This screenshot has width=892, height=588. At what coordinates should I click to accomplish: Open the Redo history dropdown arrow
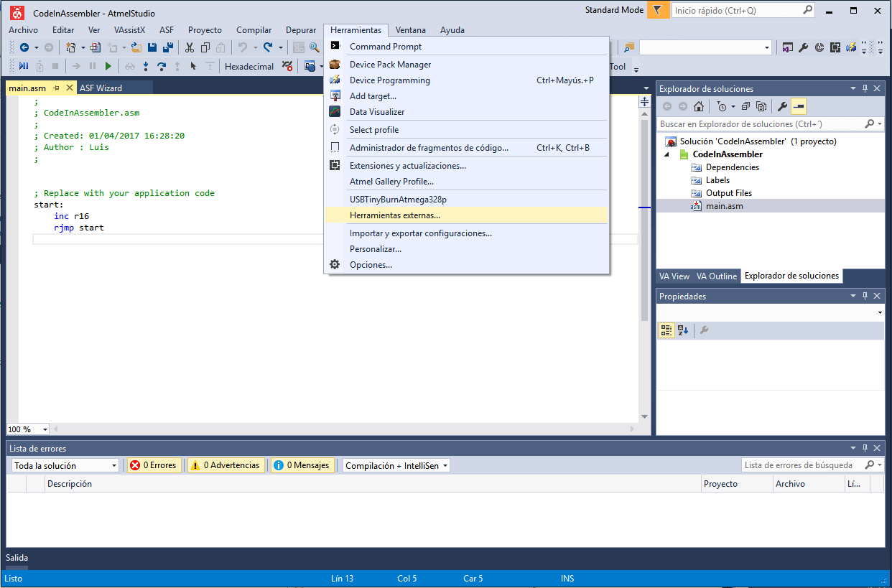coord(280,48)
